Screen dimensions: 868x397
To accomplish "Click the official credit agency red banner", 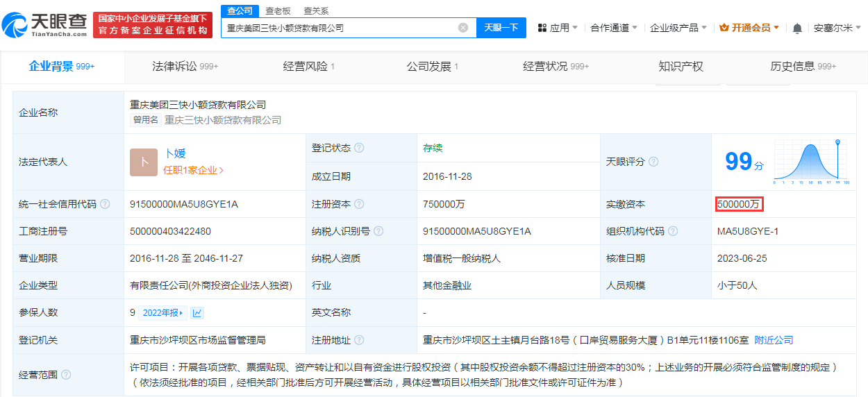I will pos(153,25).
